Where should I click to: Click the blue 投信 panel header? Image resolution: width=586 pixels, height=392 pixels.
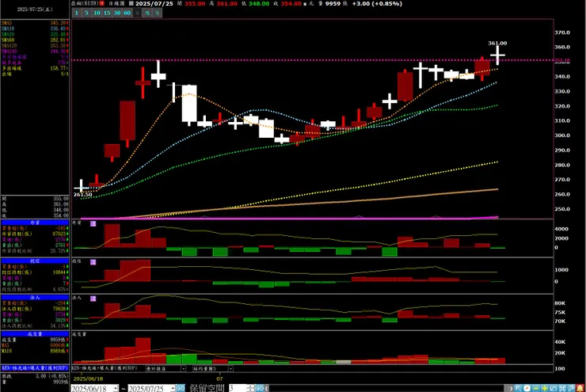pos(35,261)
